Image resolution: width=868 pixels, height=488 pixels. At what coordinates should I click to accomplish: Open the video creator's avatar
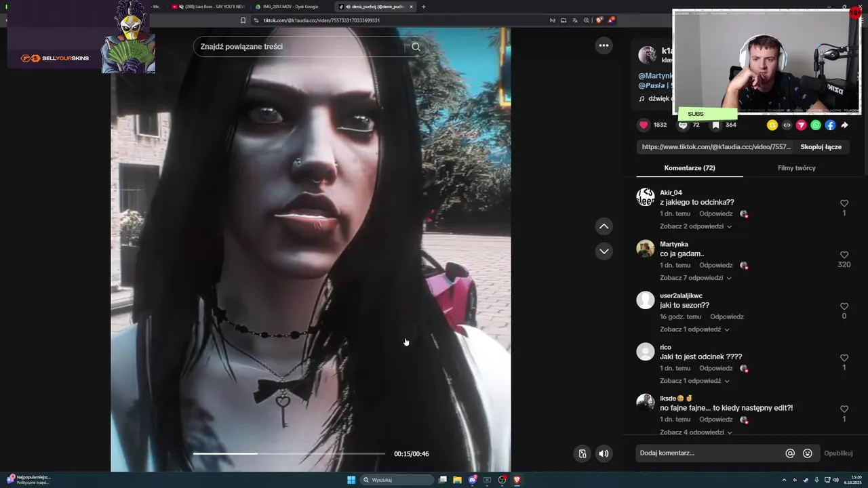coord(647,55)
